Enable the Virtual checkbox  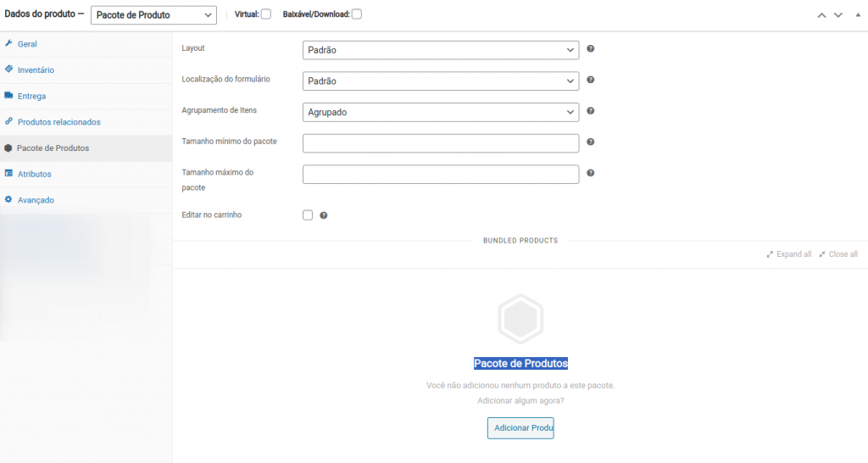click(x=266, y=14)
